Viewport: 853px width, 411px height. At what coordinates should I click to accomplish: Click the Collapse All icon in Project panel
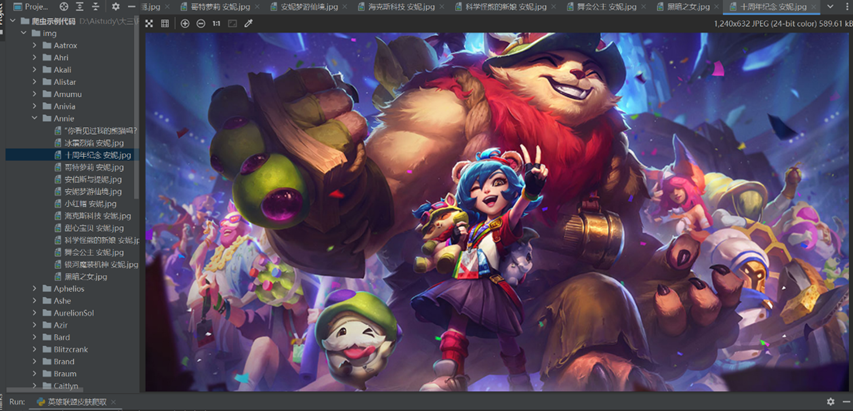(x=96, y=7)
